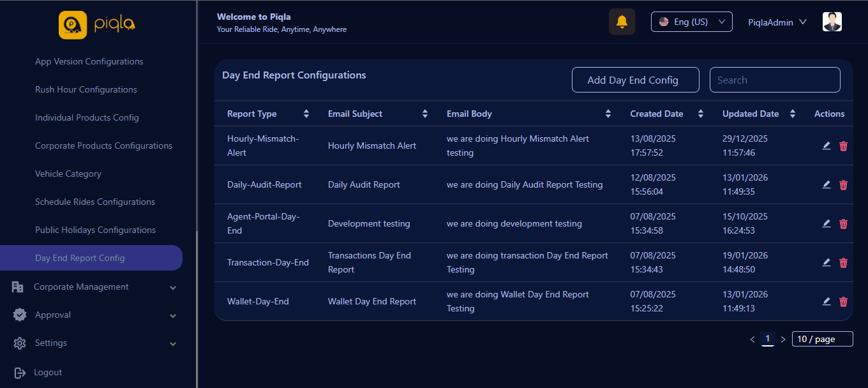Screen dimensions: 868x388
Task: Delete the Hourly-Mismatch-Alert row
Action: [x=843, y=145]
